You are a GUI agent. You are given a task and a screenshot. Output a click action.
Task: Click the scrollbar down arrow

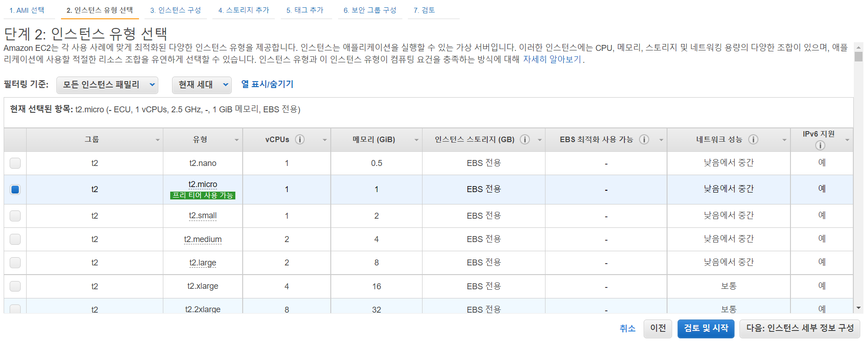click(858, 308)
